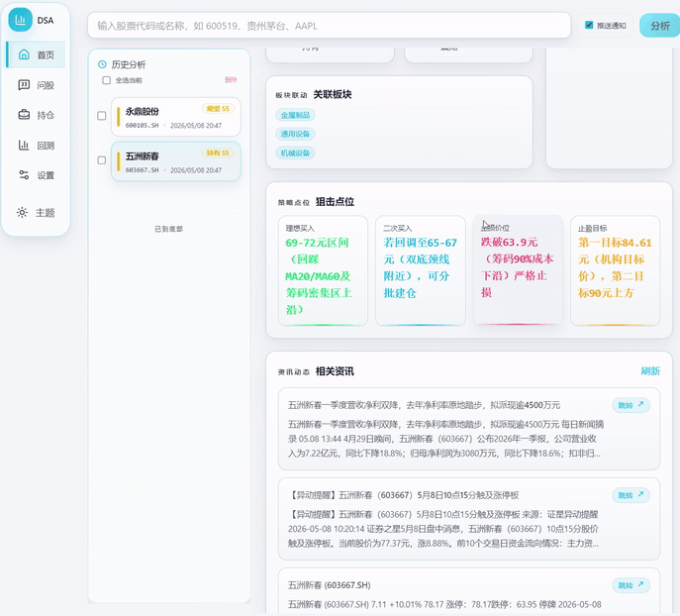Click 跳转 on 异动提醒 news item
The image size is (680, 616).
coord(631,495)
